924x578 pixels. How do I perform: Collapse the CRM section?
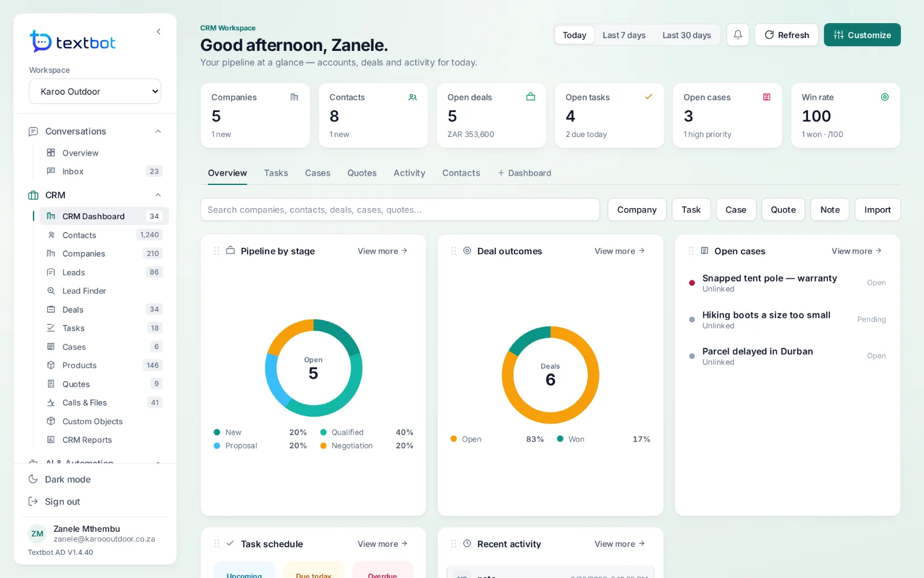pyautogui.click(x=158, y=195)
